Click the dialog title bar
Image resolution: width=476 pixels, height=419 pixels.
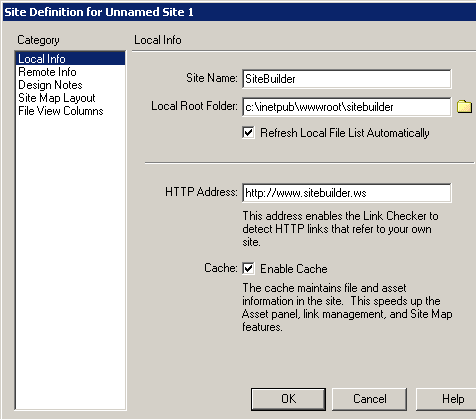(239, 12)
